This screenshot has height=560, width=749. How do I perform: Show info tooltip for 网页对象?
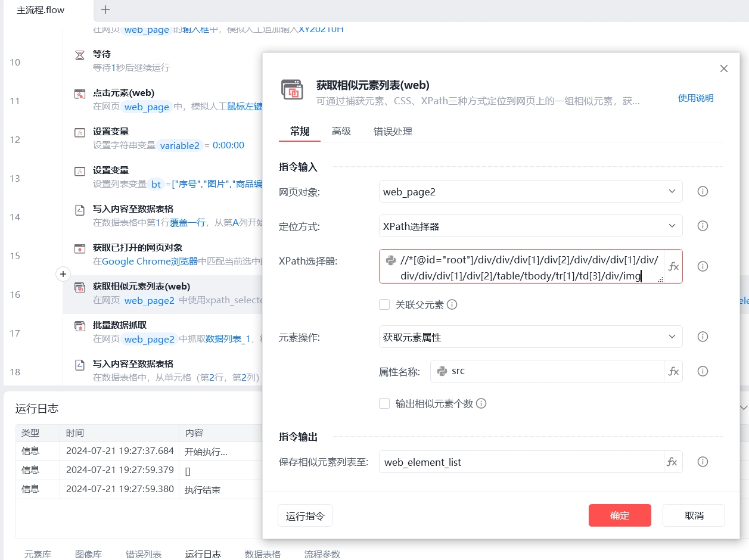(x=703, y=191)
